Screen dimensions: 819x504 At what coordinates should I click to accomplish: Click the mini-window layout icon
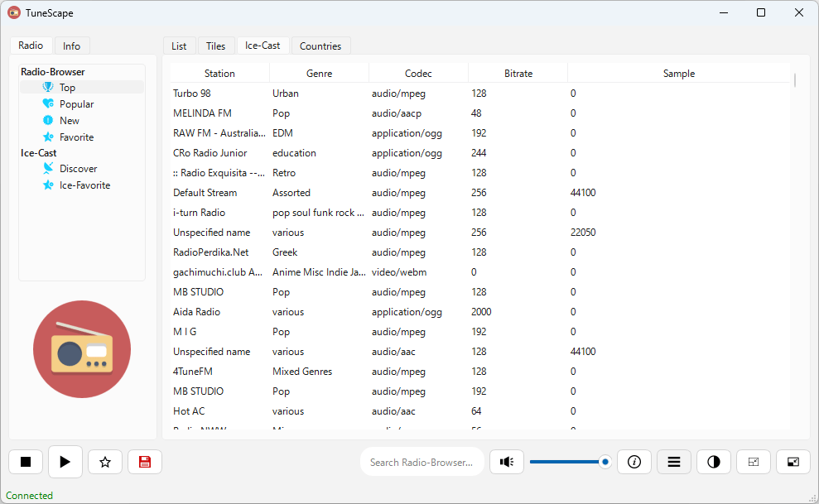tap(754, 462)
